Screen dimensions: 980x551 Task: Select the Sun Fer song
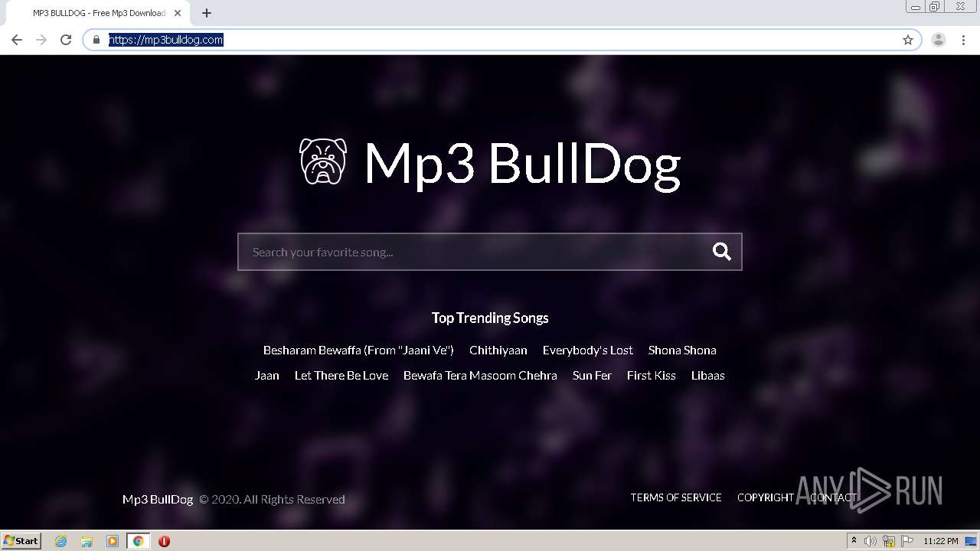(x=592, y=375)
